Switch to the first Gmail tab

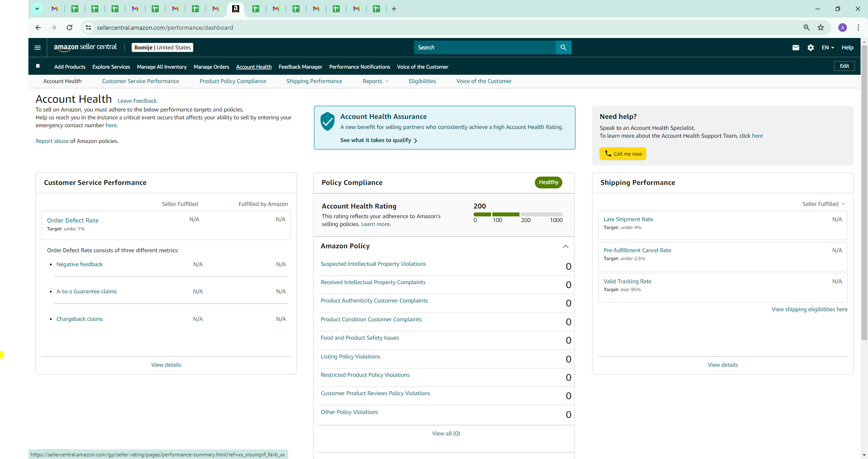[x=55, y=9]
